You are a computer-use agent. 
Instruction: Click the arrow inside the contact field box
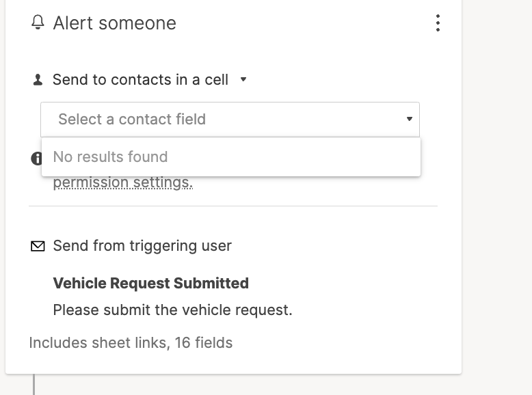[x=410, y=119]
